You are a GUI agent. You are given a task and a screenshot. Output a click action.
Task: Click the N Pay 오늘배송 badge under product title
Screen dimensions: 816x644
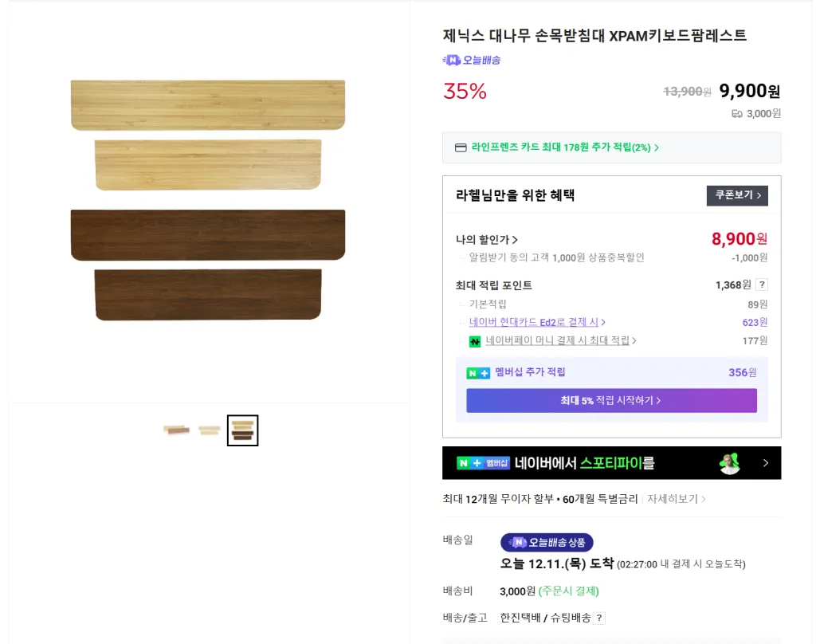[x=472, y=60]
